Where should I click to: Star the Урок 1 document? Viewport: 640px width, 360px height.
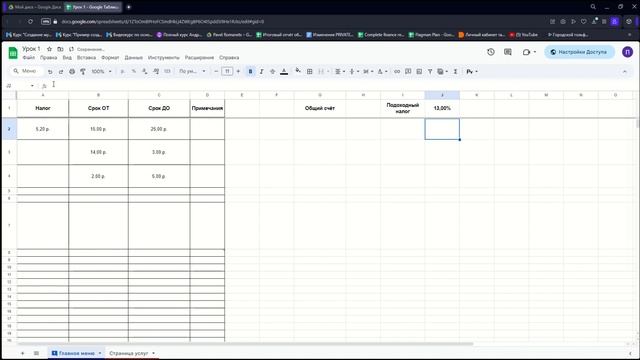pos(49,49)
